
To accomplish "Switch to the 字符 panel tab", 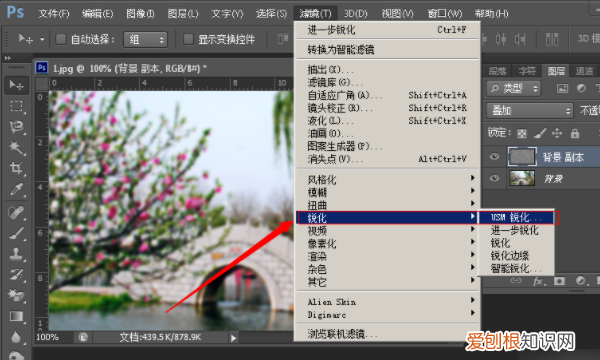I will tap(527, 71).
